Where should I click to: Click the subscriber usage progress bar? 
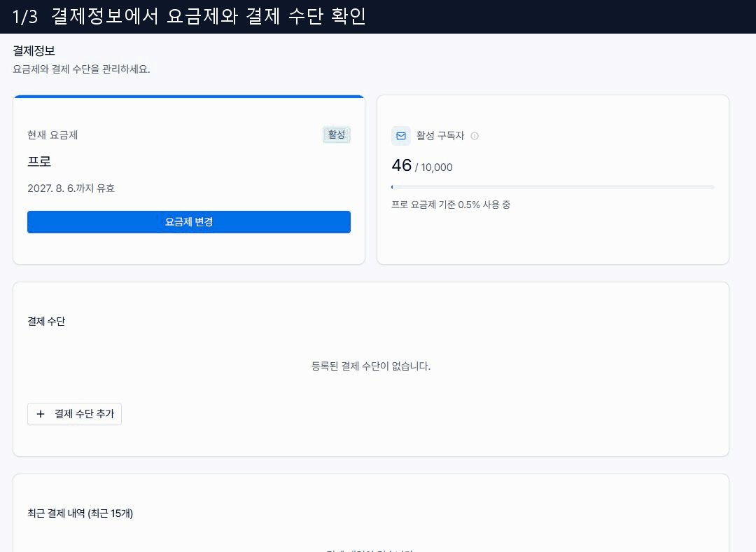click(x=552, y=187)
